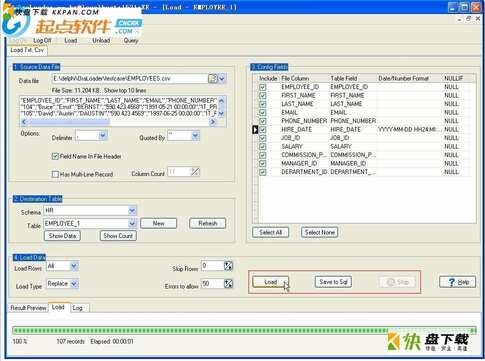Click the Column Count calculator icon
The image size is (485, 361).
click(195, 172)
